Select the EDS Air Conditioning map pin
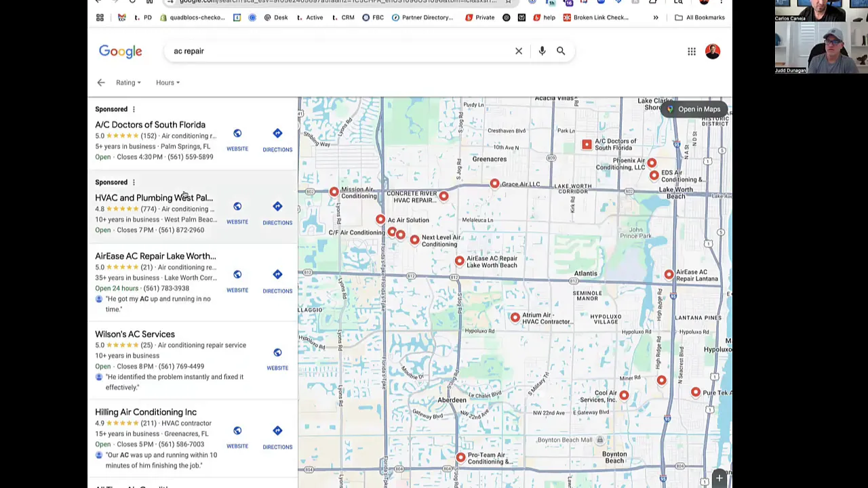Screen dimensions: 868x488 (x=654, y=175)
